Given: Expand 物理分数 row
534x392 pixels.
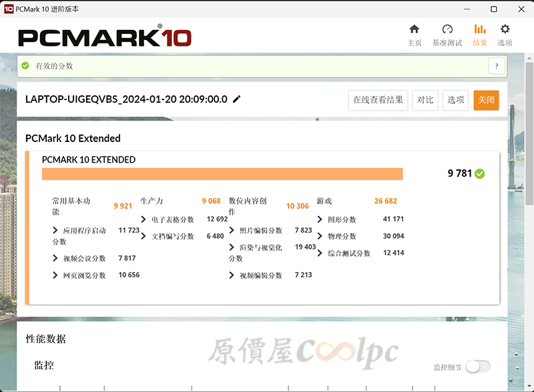Looking at the screenshot, I should (x=320, y=236).
